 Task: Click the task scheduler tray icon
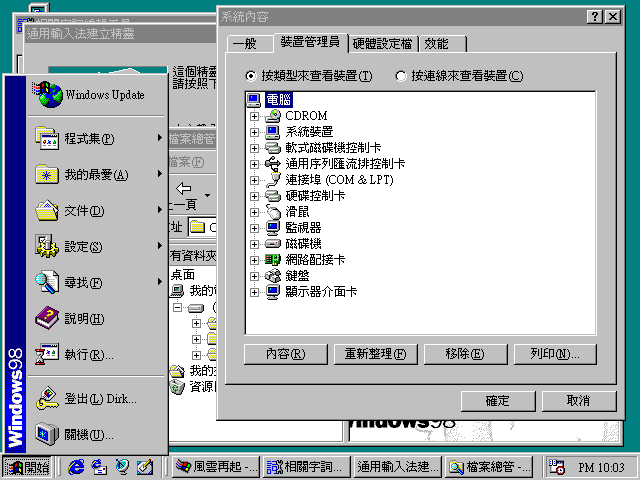(557, 467)
